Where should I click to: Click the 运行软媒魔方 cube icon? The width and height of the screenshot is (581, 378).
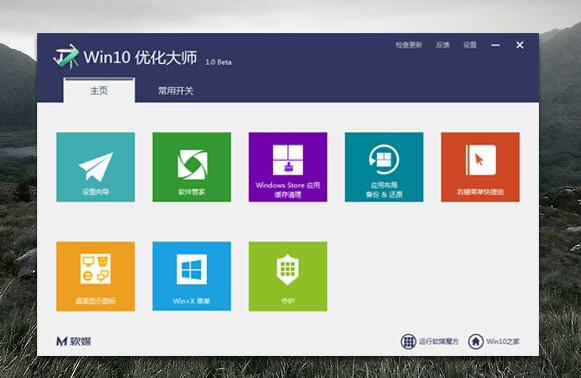408,341
